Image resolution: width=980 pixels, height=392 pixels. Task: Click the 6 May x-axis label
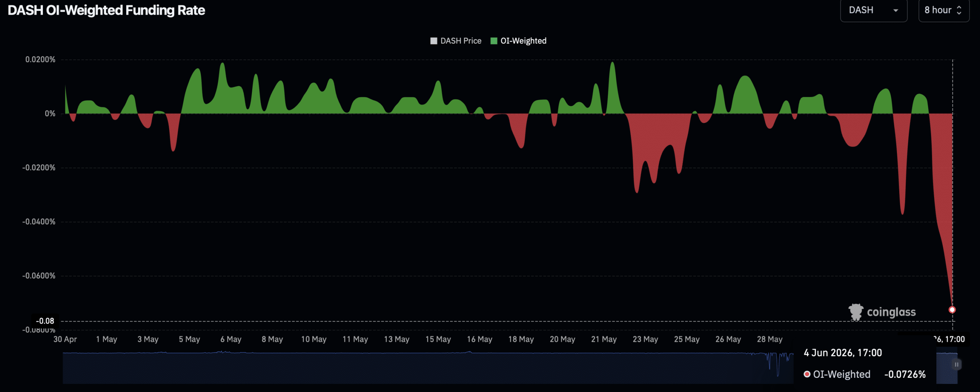(231, 339)
